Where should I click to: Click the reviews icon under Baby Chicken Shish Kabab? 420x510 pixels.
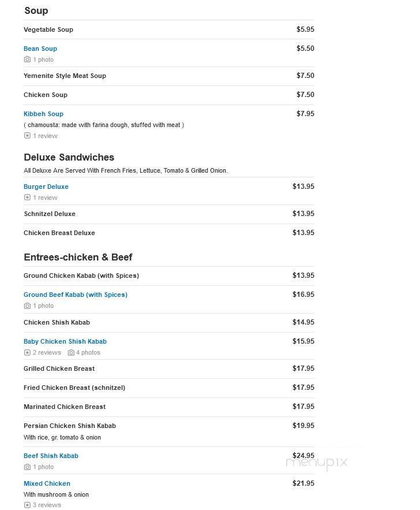click(x=27, y=352)
